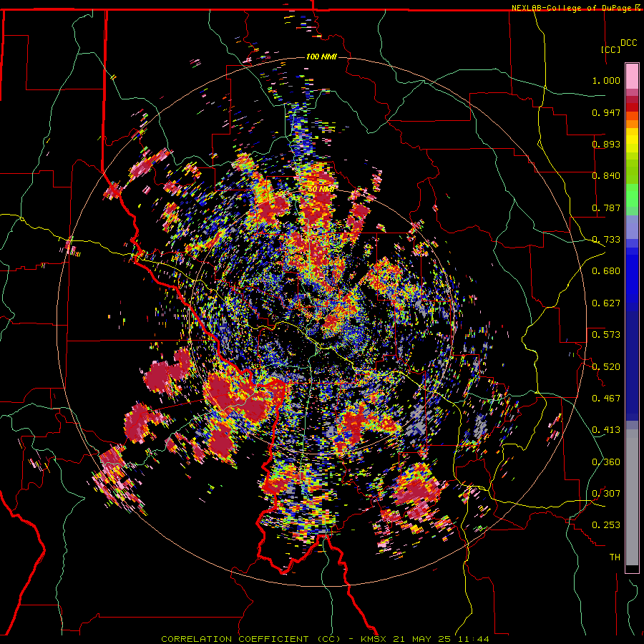Screen dimensions: 644x644
Task: Click the 100 NMI range ring label
Action: 321,57
